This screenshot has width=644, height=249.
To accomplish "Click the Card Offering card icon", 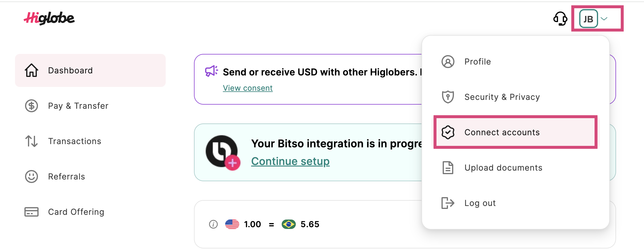I will pos(31,212).
